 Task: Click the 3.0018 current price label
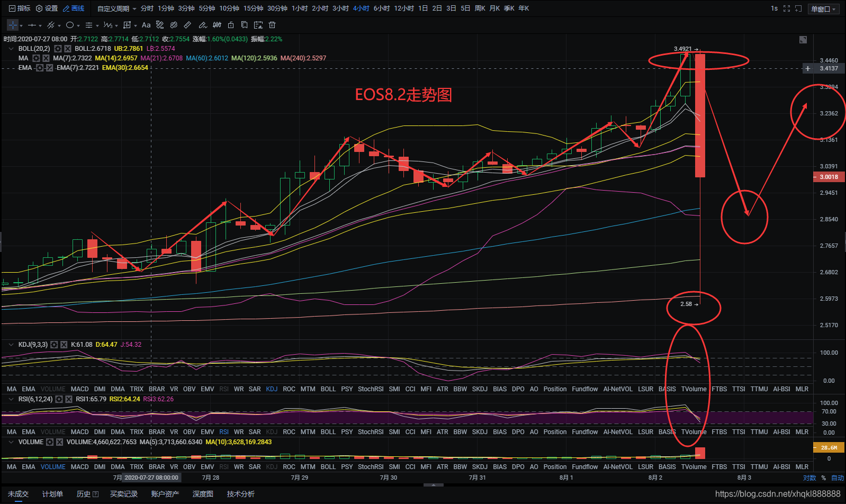click(829, 177)
